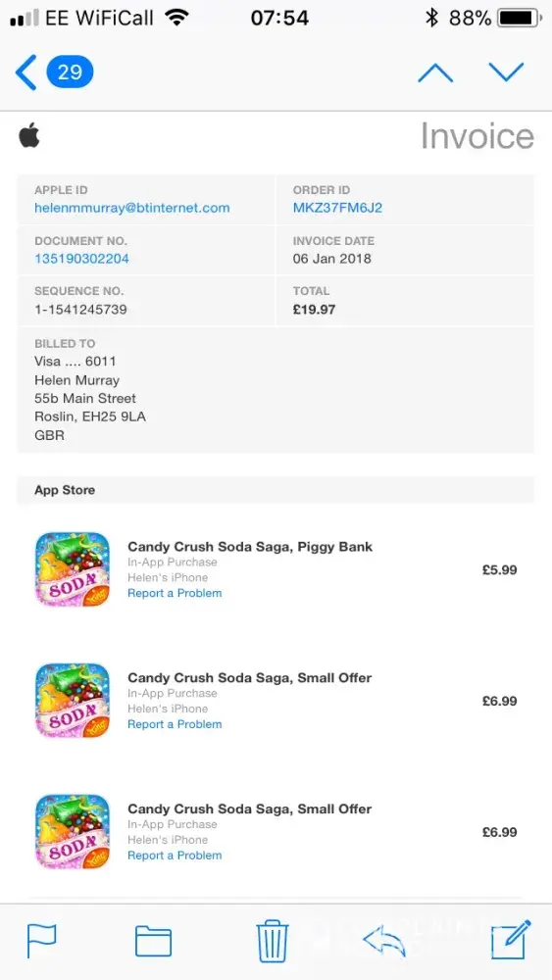
Task: Report a Problem for first Small Offer
Action: 175,724
